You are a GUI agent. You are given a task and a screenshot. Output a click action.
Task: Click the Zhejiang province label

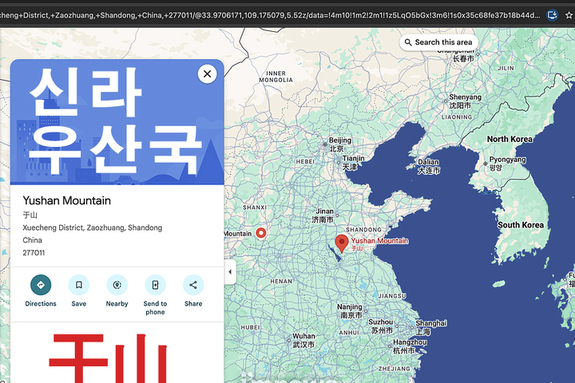coord(394,368)
